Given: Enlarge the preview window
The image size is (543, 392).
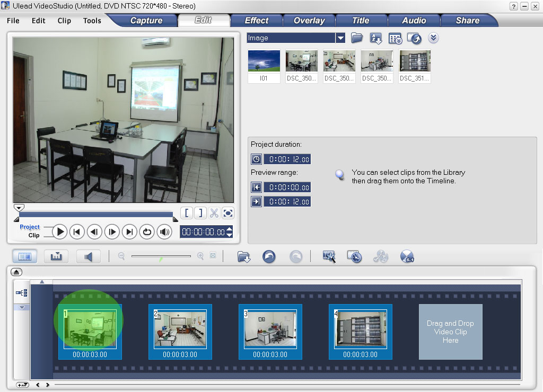Looking at the screenshot, I should tap(227, 212).
